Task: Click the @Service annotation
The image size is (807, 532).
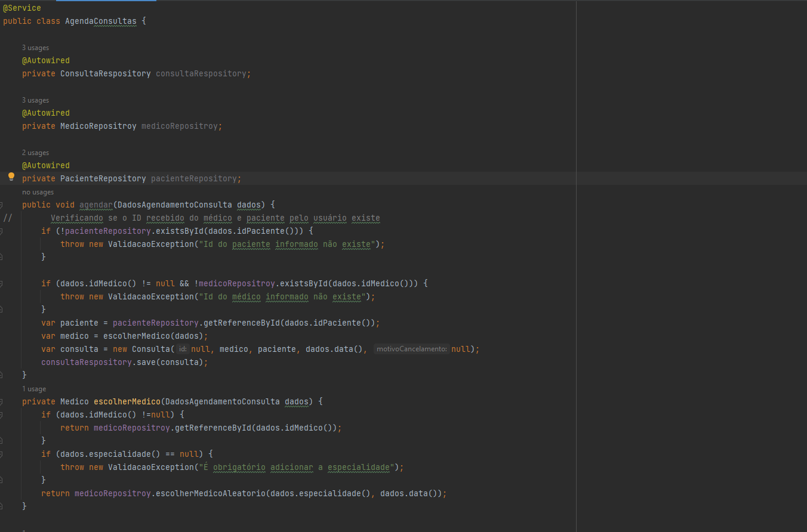Action: [x=22, y=8]
